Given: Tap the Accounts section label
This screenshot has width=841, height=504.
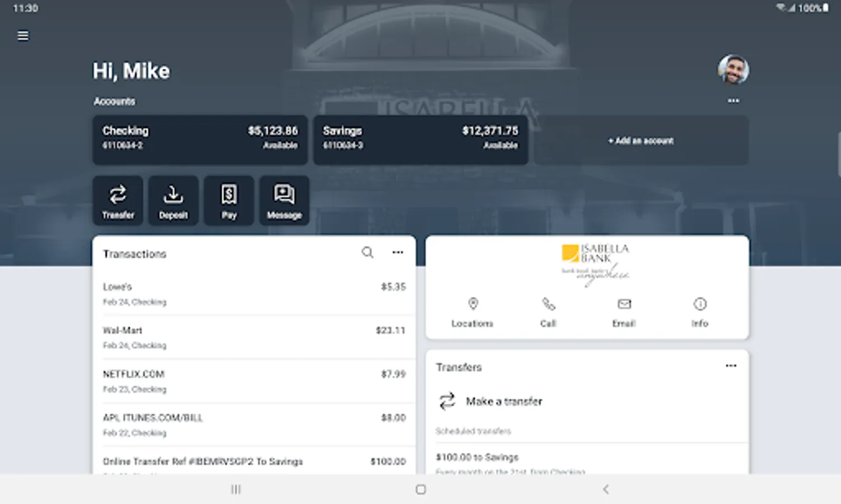Looking at the screenshot, I should (x=114, y=101).
